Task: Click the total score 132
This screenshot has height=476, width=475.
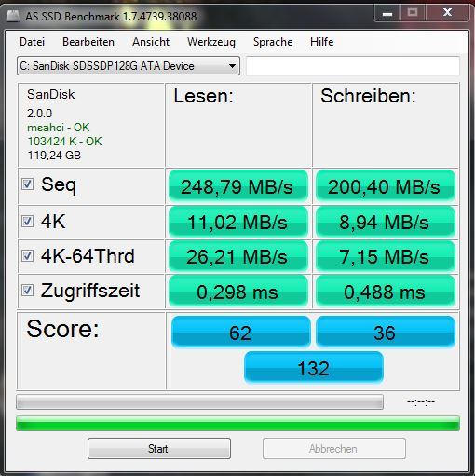Action: 314,367
